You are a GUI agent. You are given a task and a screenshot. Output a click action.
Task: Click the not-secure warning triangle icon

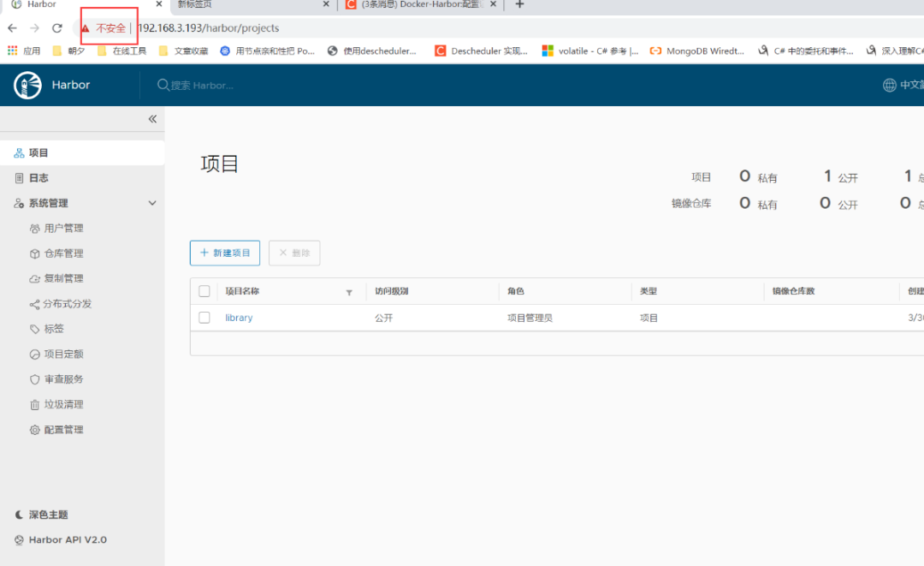point(86,28)
